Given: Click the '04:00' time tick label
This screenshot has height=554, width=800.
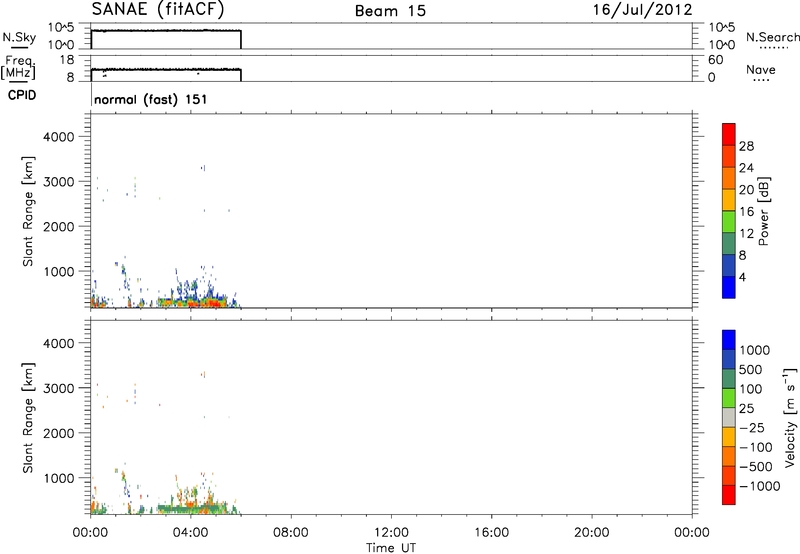Looking at the screenshot, I should pyautogui.click(x=191, y=533).
